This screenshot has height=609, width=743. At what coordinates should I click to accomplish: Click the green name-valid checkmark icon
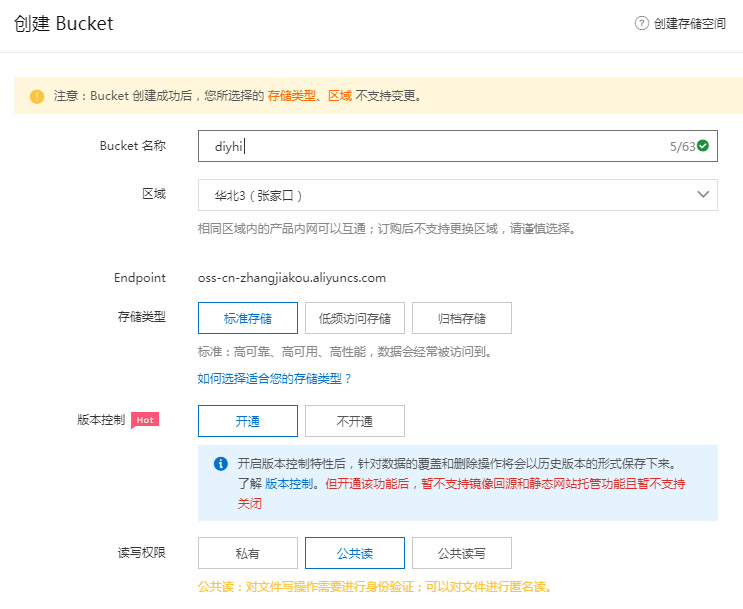tap(703, 145)
